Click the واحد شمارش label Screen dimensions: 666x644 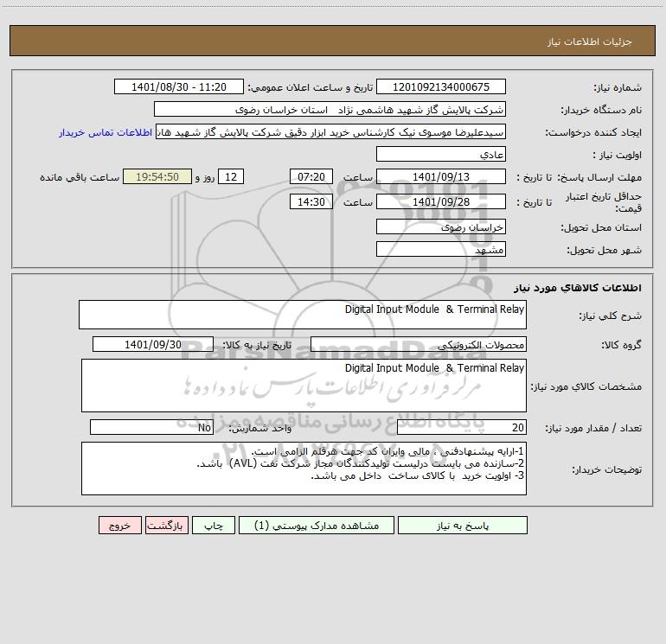click(260, 428)
